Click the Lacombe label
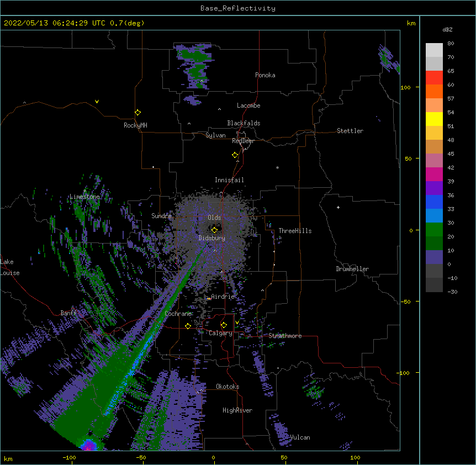 (248, 105)
